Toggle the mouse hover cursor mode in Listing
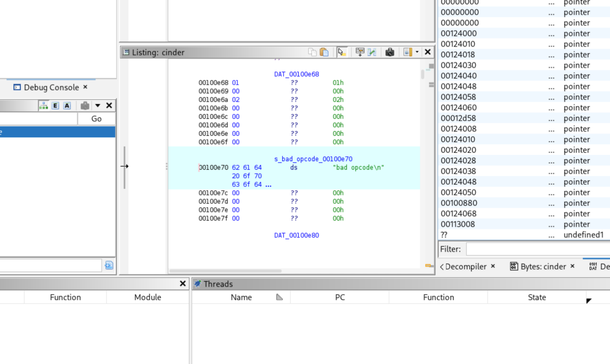The width and height of the screenshot is (610, 364). pyautogui.click(x=341, y=52)
